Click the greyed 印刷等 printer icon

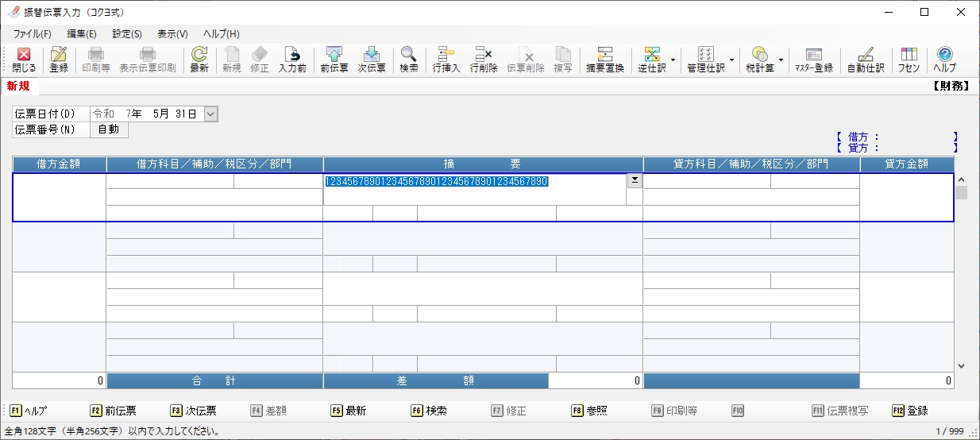pyautogui.click(x=96, y=60)
